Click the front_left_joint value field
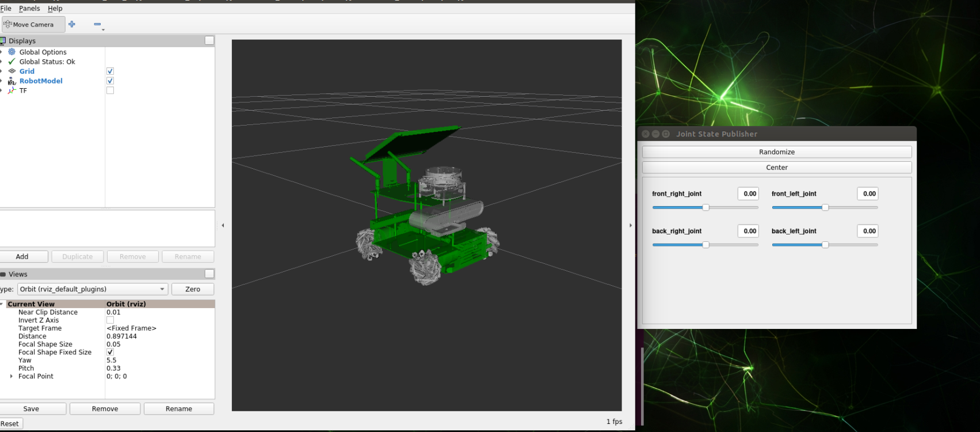 click(x=868, y=194)
